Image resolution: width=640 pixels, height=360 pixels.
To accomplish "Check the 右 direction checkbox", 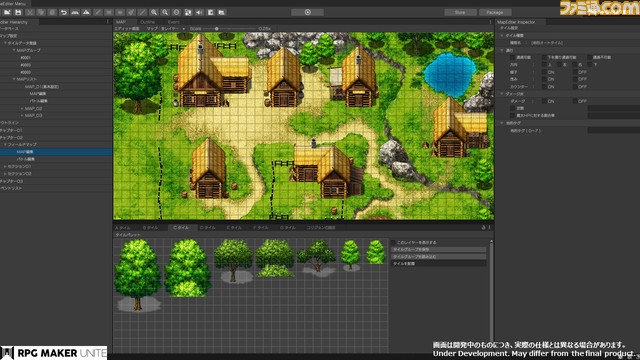I will coord(575,64).
